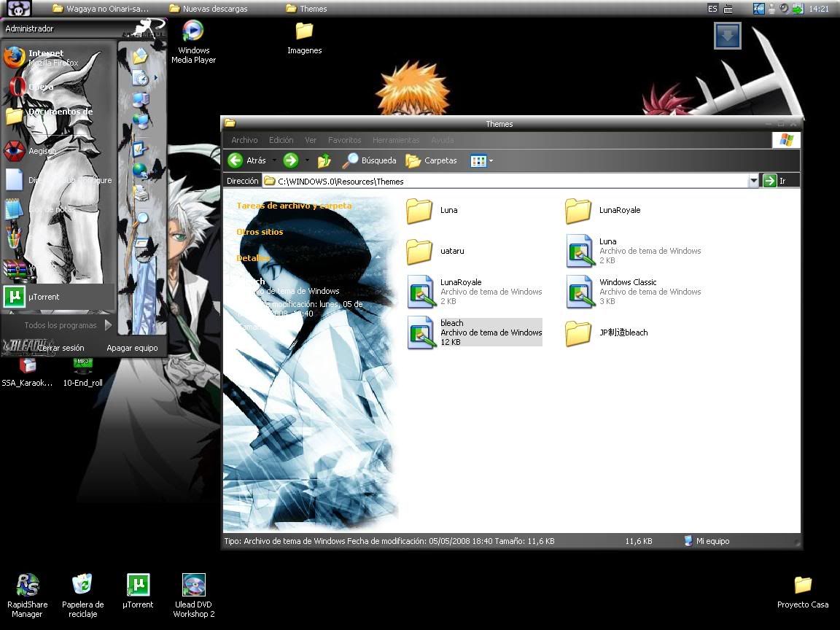This screenshot has width=840, height=630.
Task: Select the Windows Classic theme file
Action: (x=634, y=292)
